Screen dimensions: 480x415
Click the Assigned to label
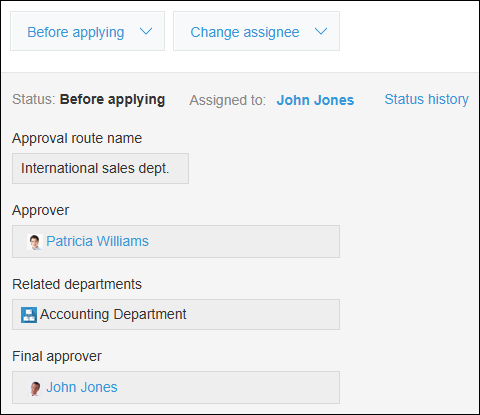(x=228, y=100)
